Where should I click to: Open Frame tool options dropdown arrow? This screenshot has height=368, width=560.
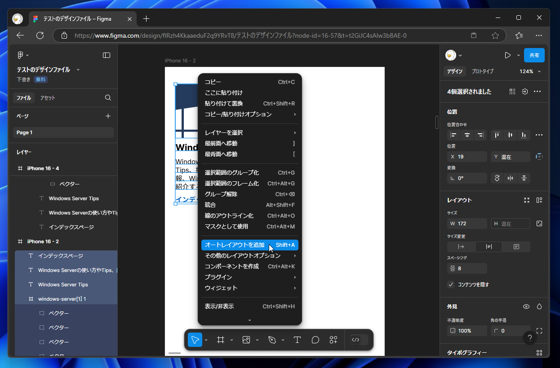click(231, 340)
